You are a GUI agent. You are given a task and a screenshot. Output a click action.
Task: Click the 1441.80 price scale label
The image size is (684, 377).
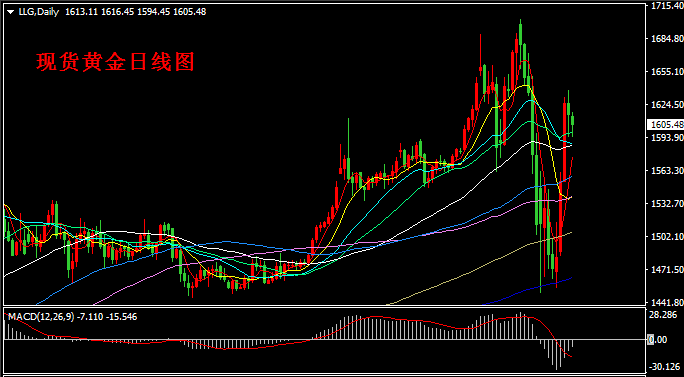click(x=666, y=302)
